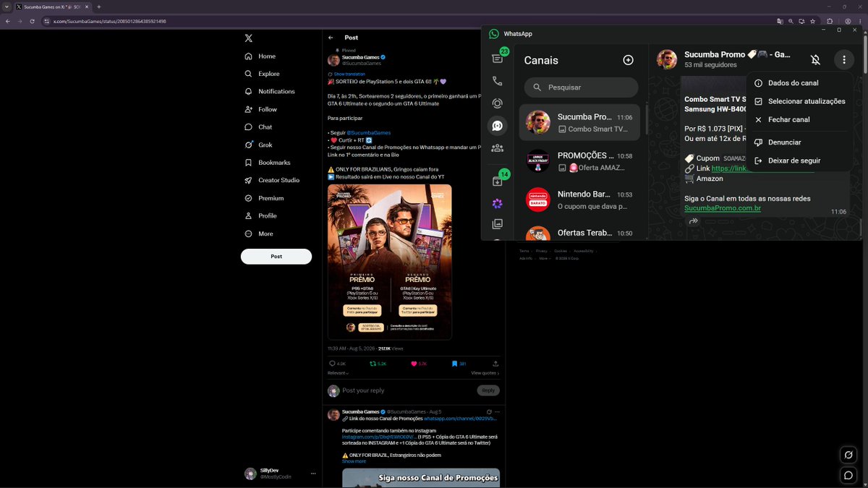Open SucumbaPromo.com.br link in message
868x488 pixels.
[723, 208]
